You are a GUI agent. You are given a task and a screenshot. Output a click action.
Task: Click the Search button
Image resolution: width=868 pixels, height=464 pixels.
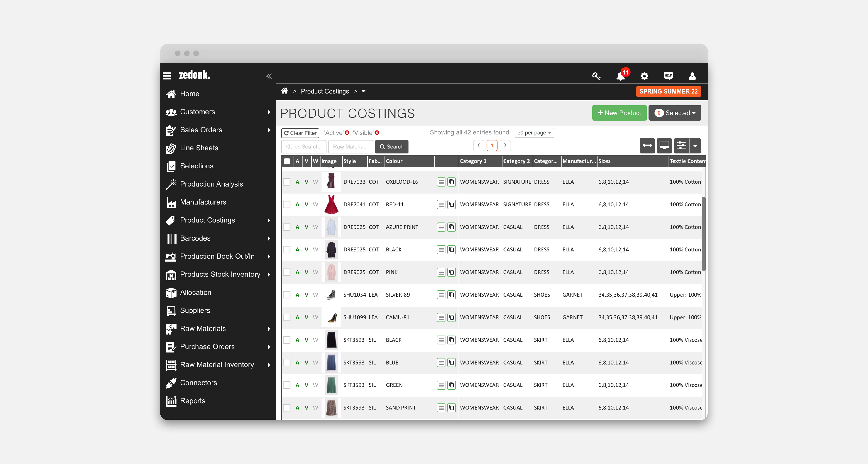(x=392, y=147)
